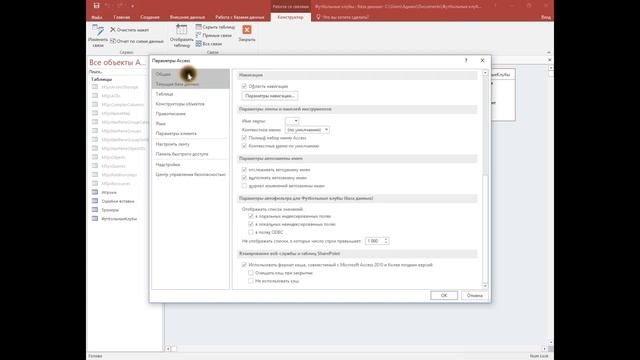Click Relationship Report (Отчет по схеме данных)
Image resolution: width=640 pixels, height=360 pixels.
(x=136, y=41)
